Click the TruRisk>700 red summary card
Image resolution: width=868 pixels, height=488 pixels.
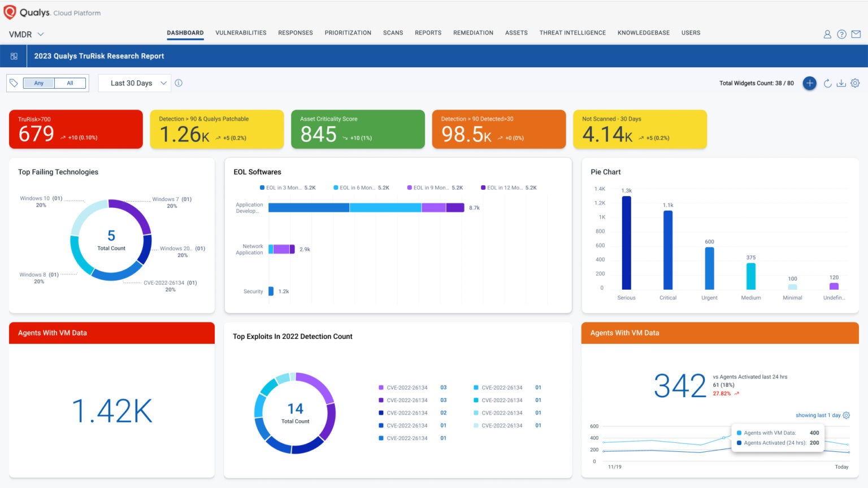click(x=75, y=129)
